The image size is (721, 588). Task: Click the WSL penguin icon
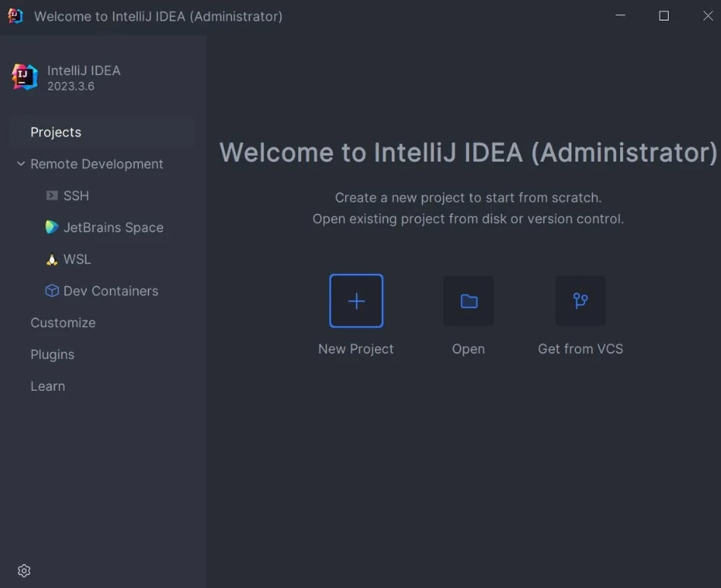pyautogui.click(x=52, y=259)
